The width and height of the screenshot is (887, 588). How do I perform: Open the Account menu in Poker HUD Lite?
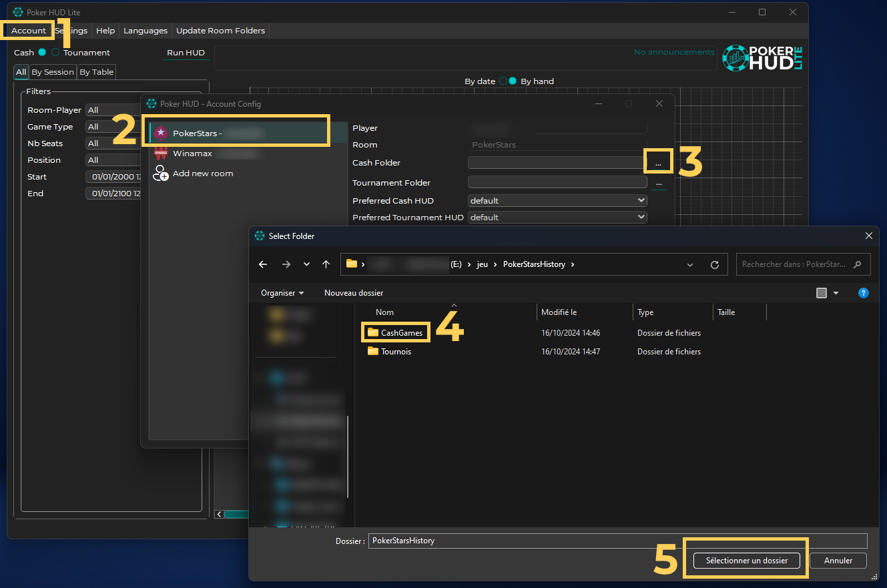[x=29, y=31]
